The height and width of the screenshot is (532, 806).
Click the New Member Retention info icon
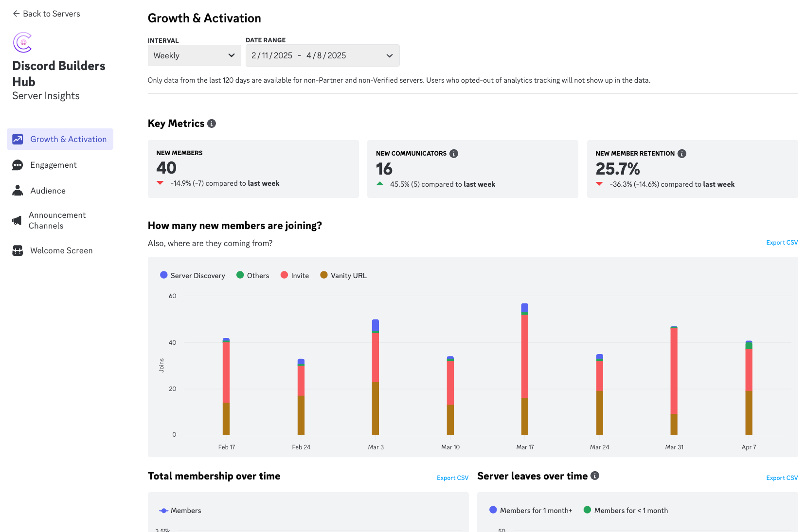click(x=682, y=153)
